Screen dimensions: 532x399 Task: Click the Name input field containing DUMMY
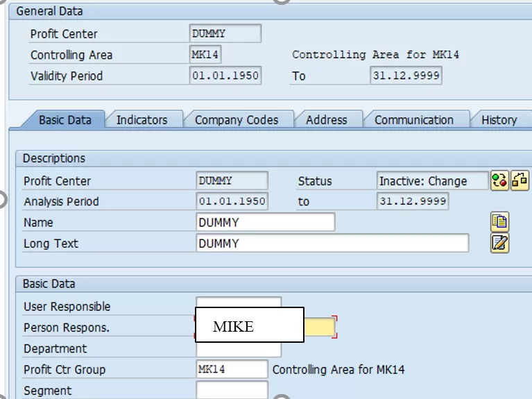click(265, 223)
